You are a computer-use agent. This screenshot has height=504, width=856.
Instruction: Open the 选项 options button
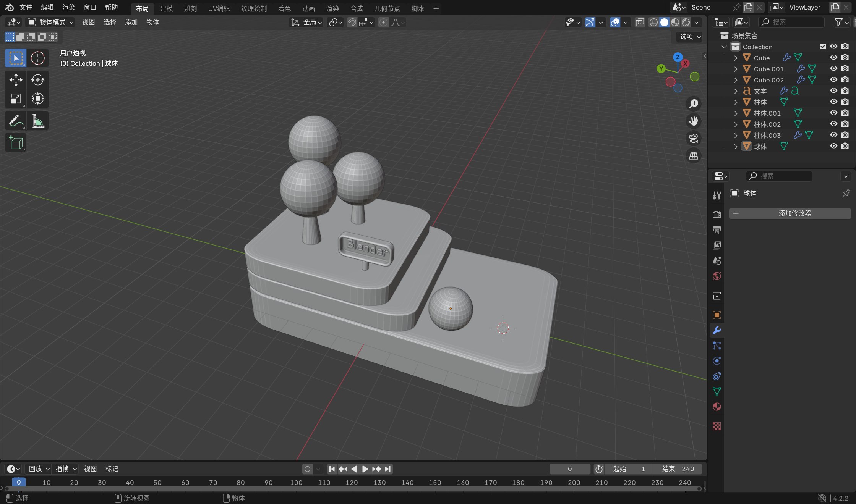[x=690, y=37]
